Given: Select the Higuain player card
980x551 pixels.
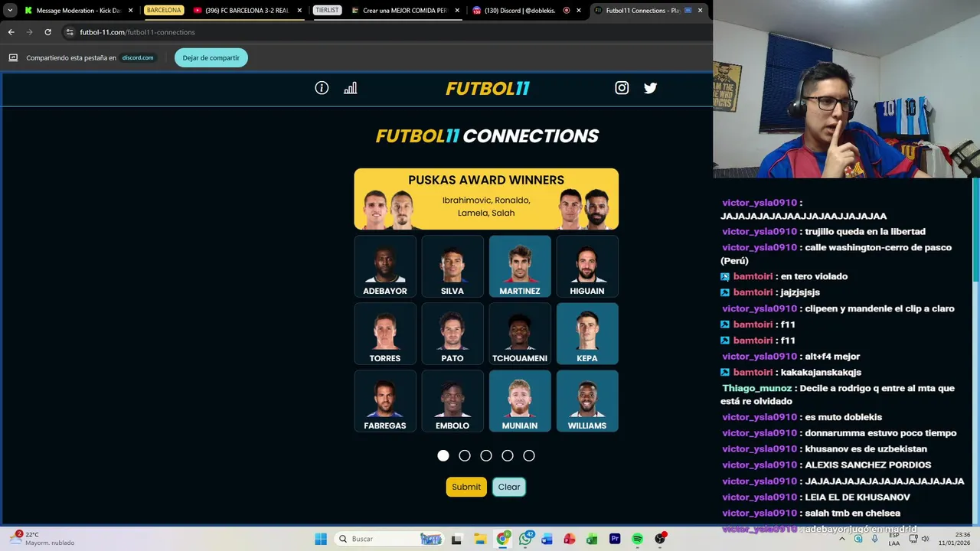Looking at the screenshot, I should point(587,266).
